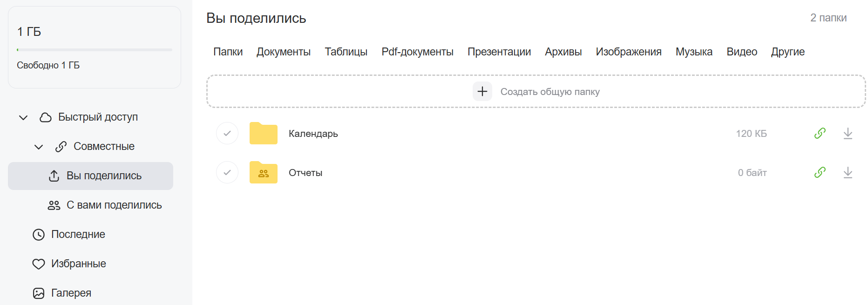Tick the checkbox next to Отчеты
The image size is (868, 305).
(227, 173)
